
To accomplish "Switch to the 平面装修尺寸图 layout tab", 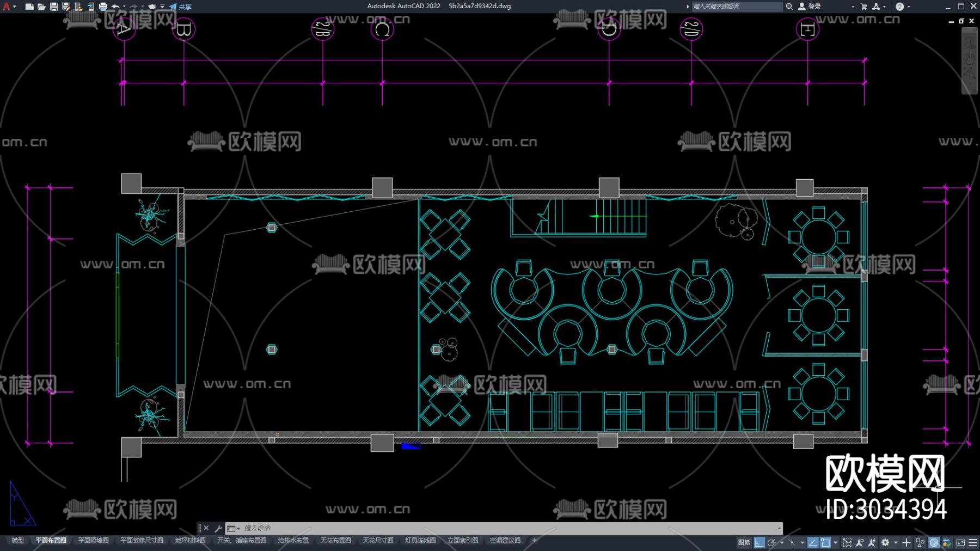I will pos(142,541).
